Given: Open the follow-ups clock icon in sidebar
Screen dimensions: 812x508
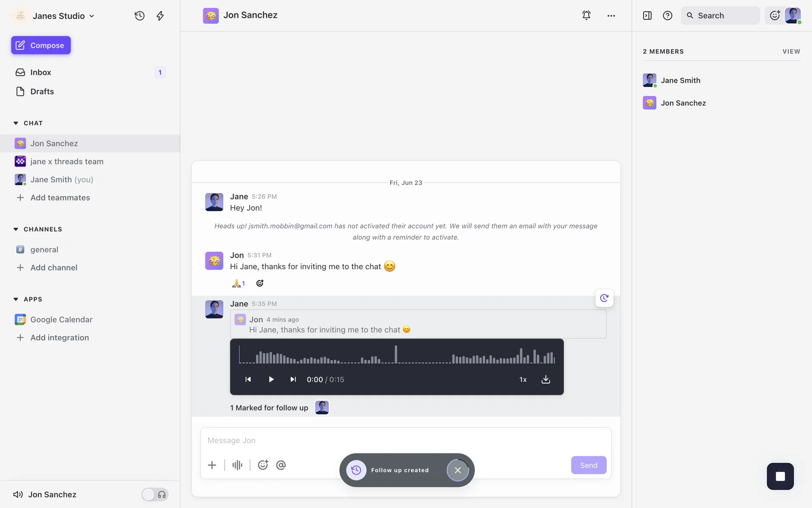Looking at the screenshot, I should 140,16.
